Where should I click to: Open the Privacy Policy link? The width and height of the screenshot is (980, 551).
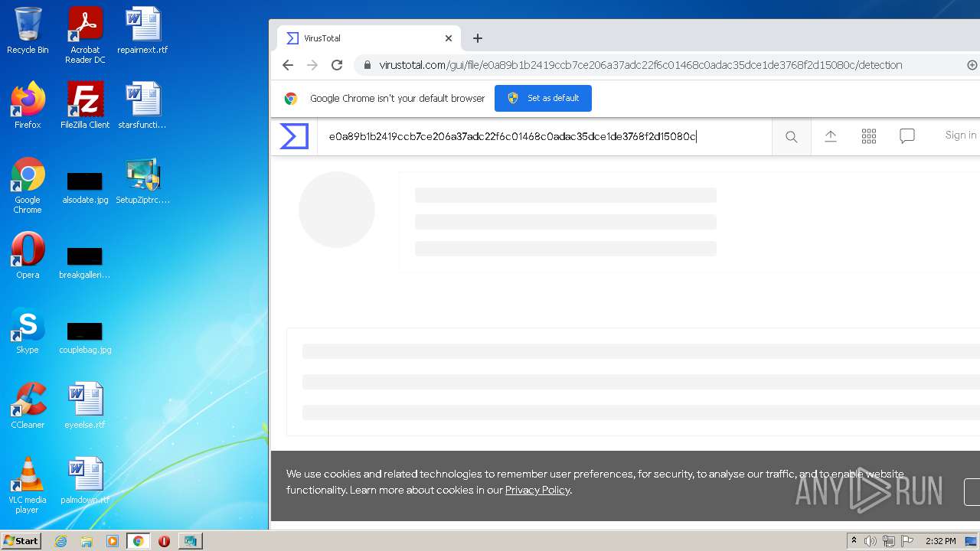[537, 490]
